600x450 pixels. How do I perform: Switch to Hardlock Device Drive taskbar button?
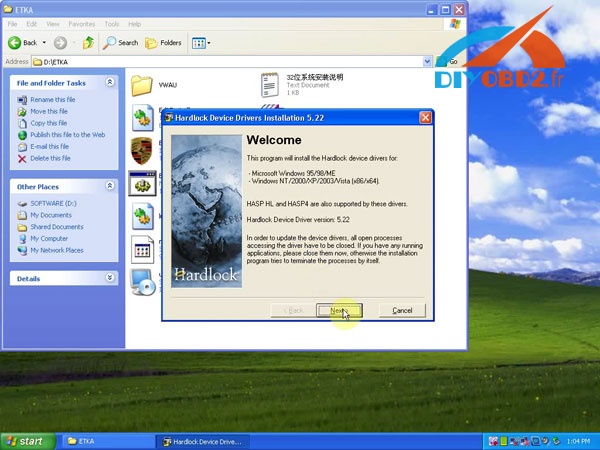tap(203, 441)
